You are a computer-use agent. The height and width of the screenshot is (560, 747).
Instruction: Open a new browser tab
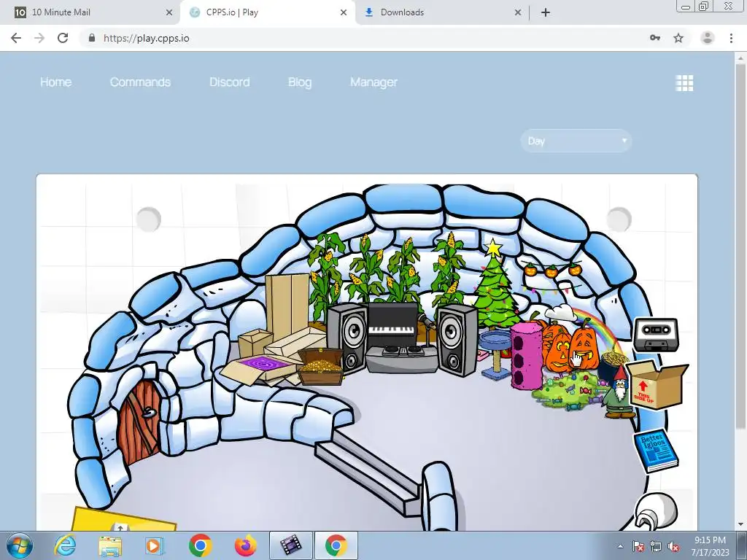coord(546,12)
